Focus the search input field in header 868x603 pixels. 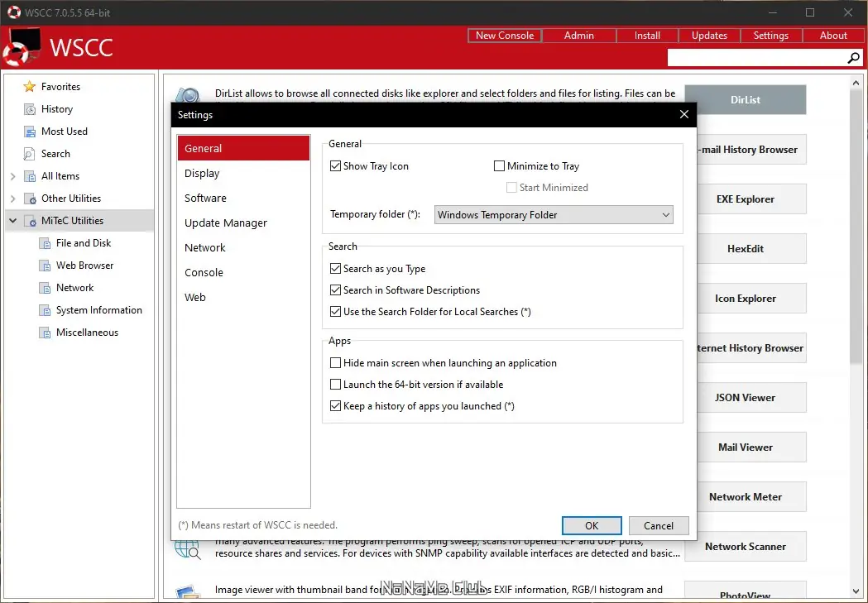point(757,58)
